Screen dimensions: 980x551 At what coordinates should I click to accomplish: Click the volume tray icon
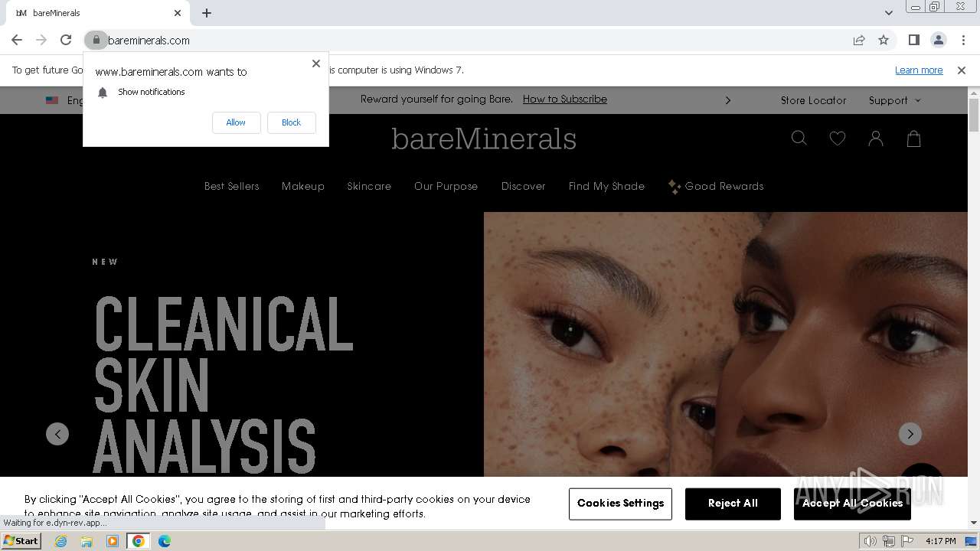pos(870,541)
